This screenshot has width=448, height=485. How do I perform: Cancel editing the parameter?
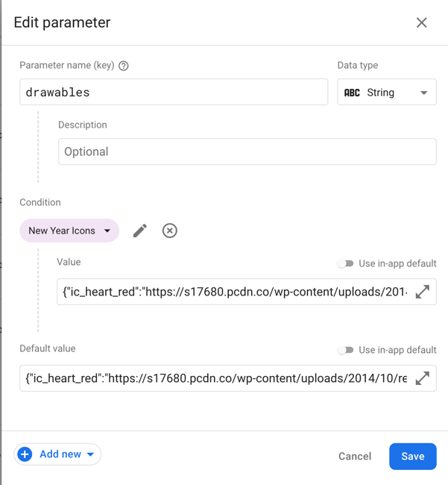[x=355, y=456]
